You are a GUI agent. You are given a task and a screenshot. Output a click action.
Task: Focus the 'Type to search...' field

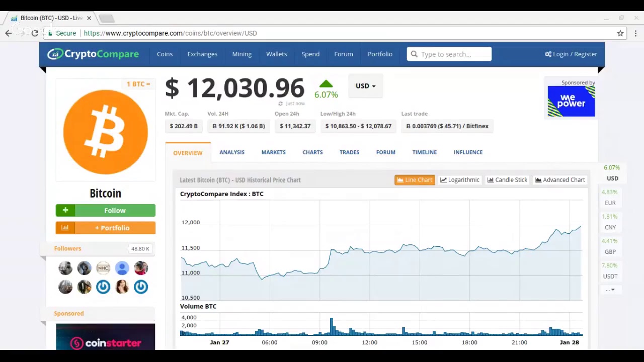pyautogui.click(x=449, y=54)
